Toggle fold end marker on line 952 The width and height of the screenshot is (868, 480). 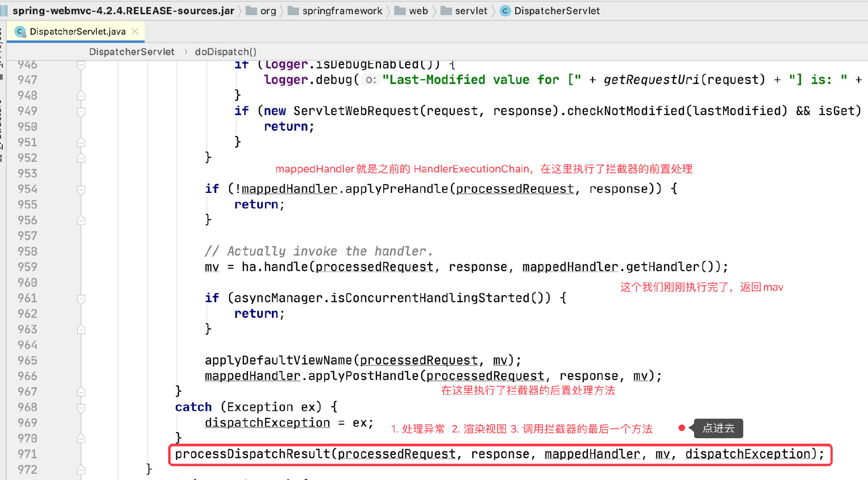coord(81,158)
